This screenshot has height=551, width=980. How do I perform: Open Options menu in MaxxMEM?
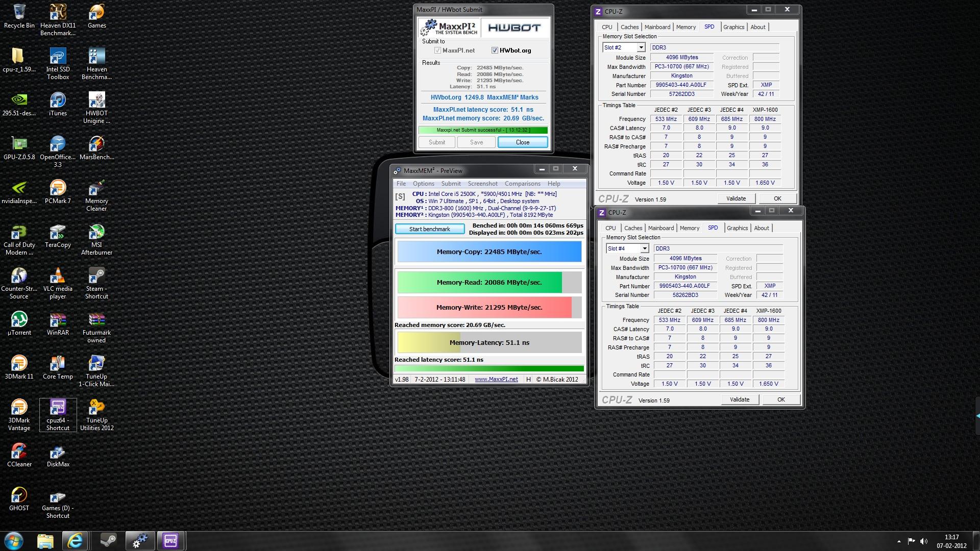pos(424,184)
